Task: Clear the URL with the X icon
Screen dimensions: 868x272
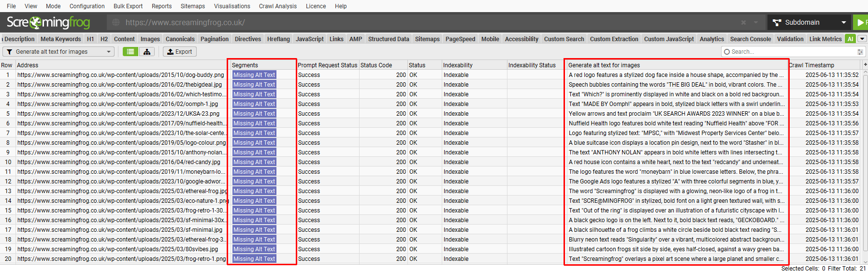Action: (x=743, y=22)
